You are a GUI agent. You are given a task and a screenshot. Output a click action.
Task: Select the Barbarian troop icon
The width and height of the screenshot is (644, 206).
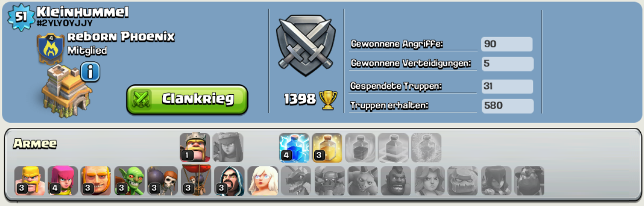pos(30,181)
